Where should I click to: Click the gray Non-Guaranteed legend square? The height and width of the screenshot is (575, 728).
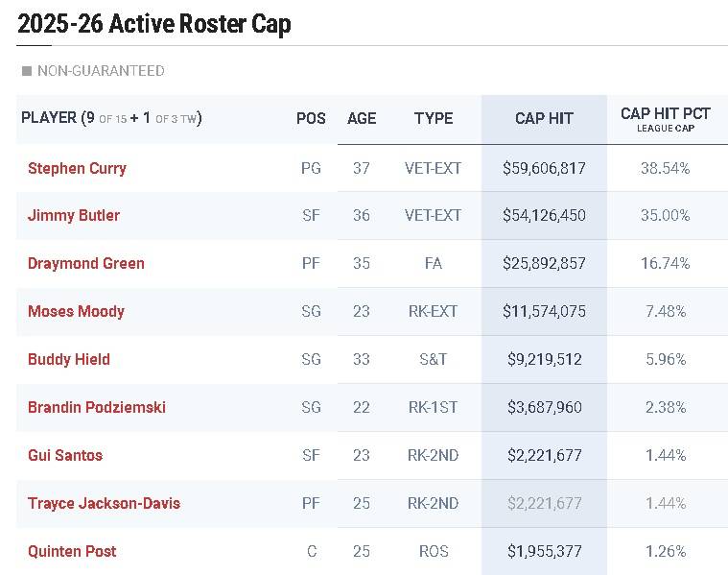tap(27, 71)
